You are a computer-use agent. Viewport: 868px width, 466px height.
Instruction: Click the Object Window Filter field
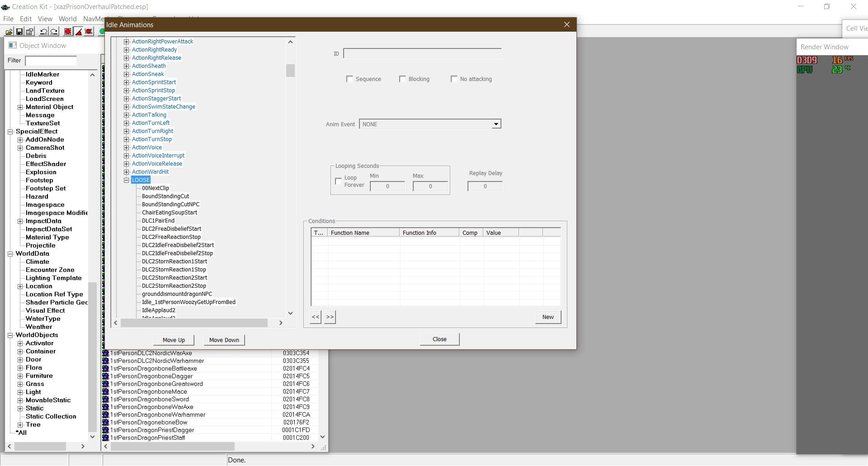(51, 61)
